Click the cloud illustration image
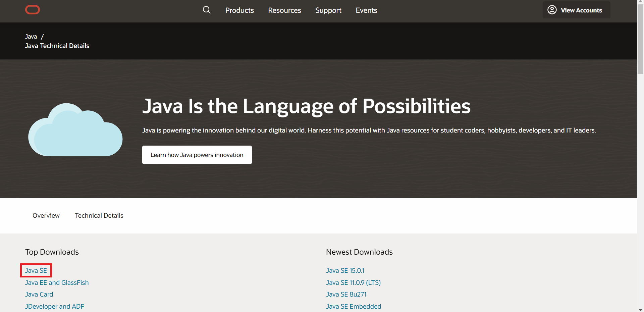This screenshot has width=644, height=312. [x=75, y=129]
